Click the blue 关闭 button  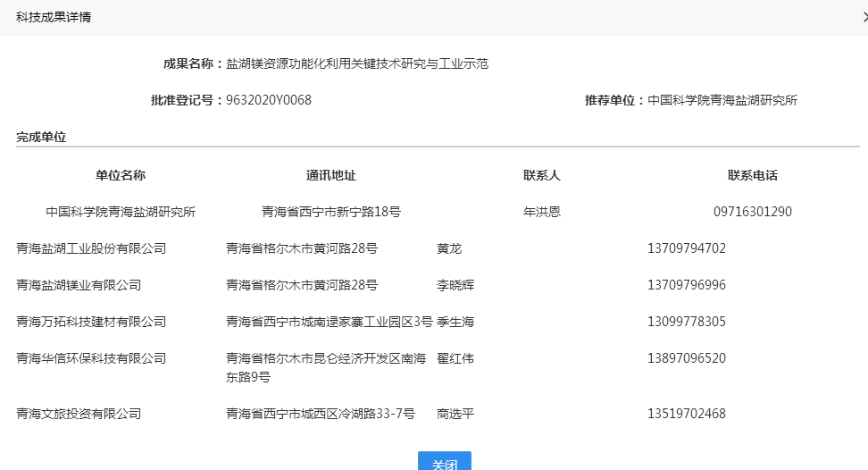444,463
